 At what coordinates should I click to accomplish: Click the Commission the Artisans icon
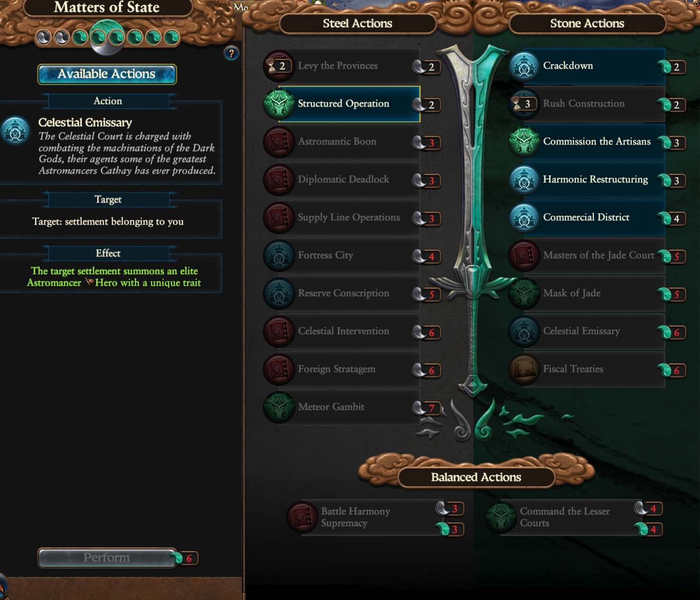tap(524, 142)
